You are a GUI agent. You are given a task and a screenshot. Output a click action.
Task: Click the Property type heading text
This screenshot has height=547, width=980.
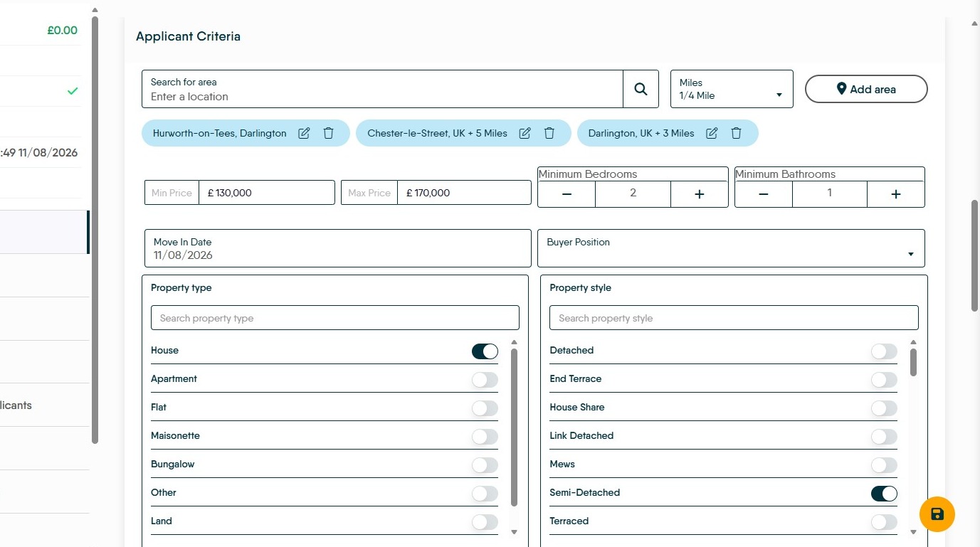click(x=181, y=288)
